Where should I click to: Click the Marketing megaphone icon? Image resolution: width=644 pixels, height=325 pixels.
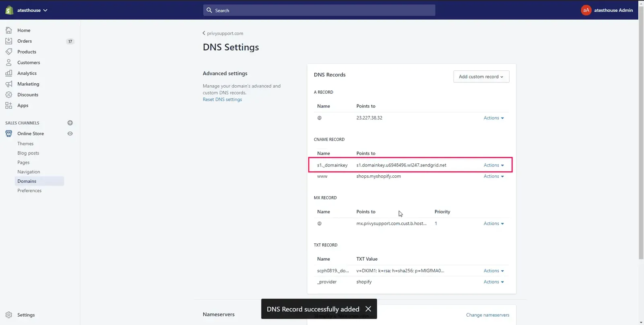[9, 84]
